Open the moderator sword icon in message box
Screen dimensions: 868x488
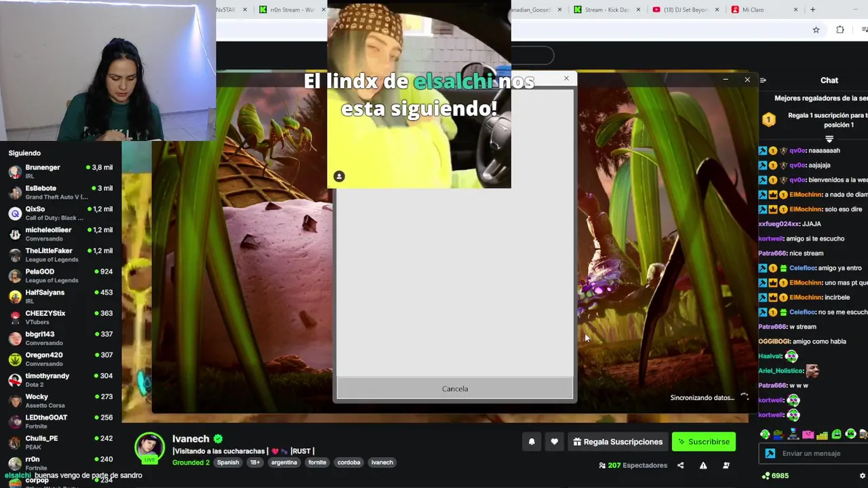(770, 453)
